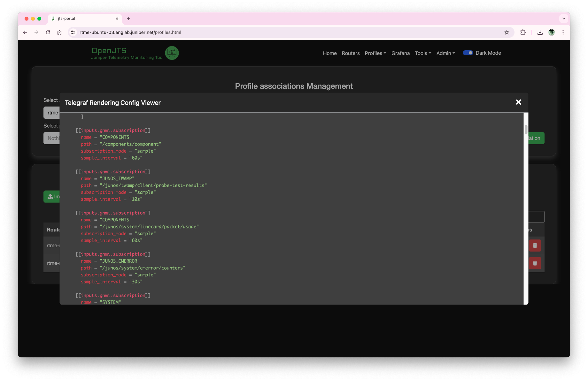Open browser downloads icon
588x381 pixels.
tap(540, 32)
